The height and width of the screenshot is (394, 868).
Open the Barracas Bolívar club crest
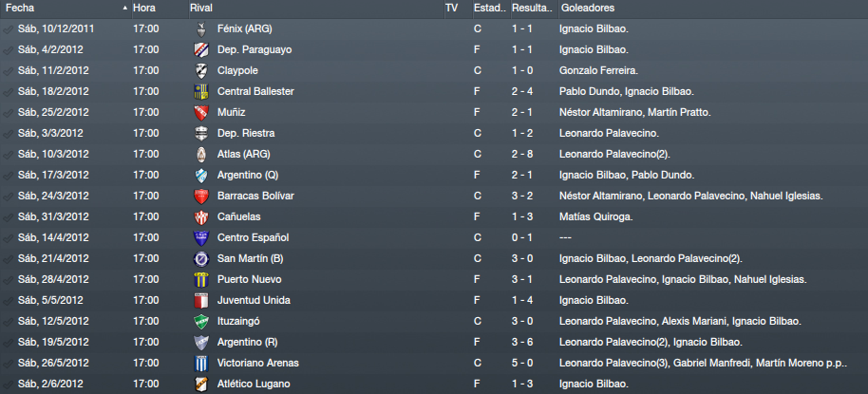tap(201, 196)
